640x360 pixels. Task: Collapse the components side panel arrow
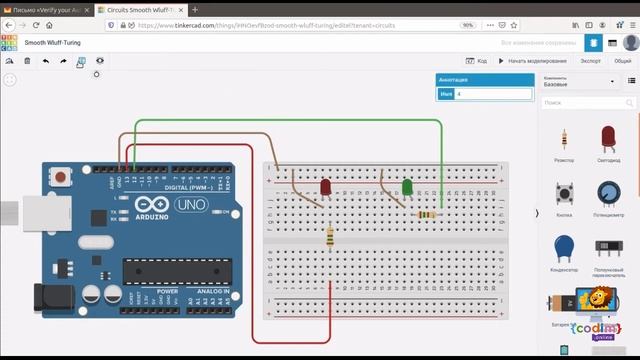537,213
